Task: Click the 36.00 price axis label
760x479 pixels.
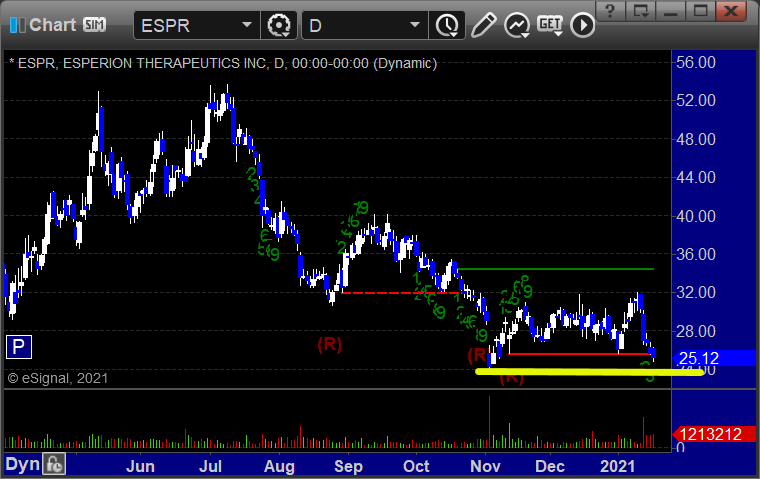Action: pos(696,254)
